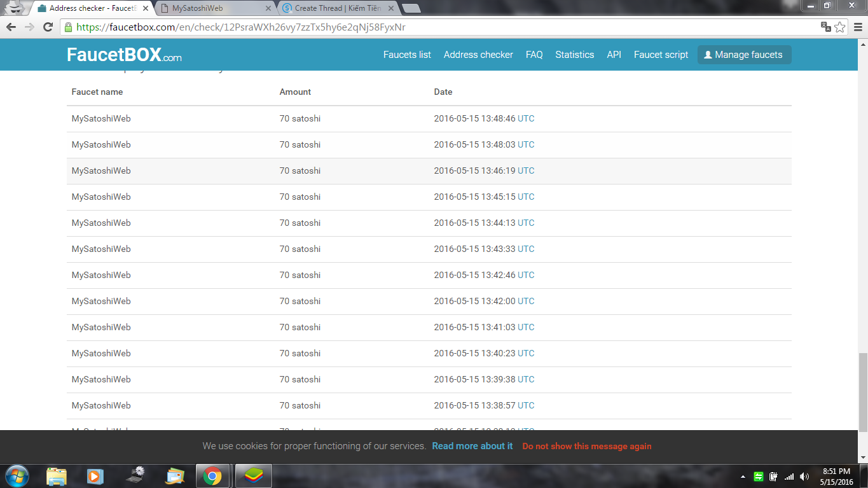Open the Statistics page

(x=574, y=55)
